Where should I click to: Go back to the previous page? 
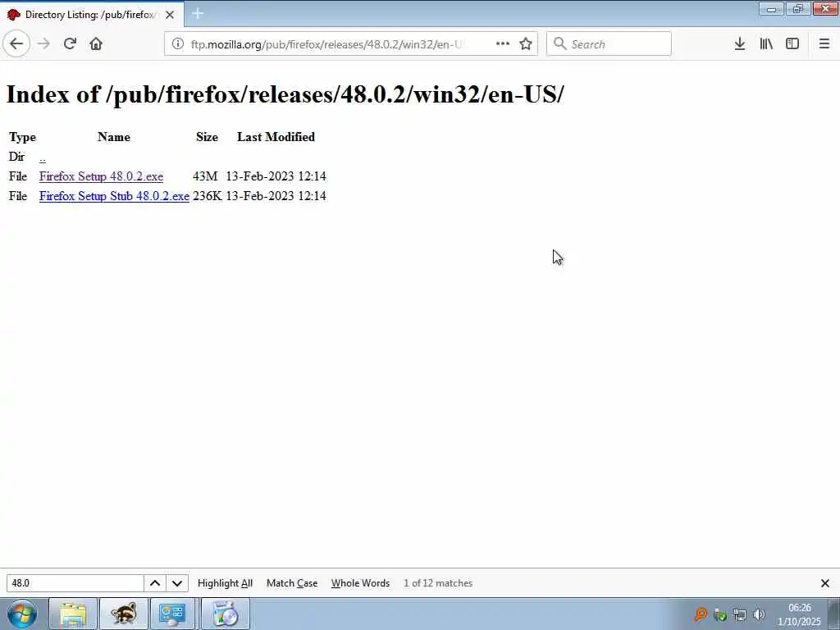pos(16,44)
